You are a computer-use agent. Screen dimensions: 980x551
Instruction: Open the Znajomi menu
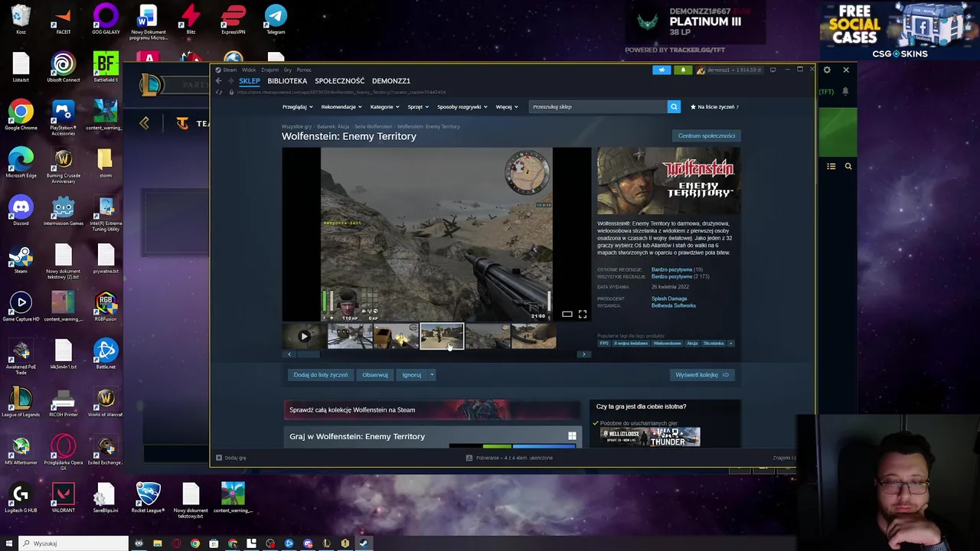tap(270, 70)
